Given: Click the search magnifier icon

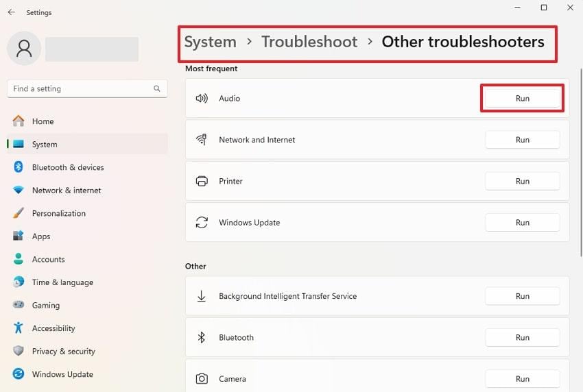Looking at the screenshot, I should click(157, 88).
